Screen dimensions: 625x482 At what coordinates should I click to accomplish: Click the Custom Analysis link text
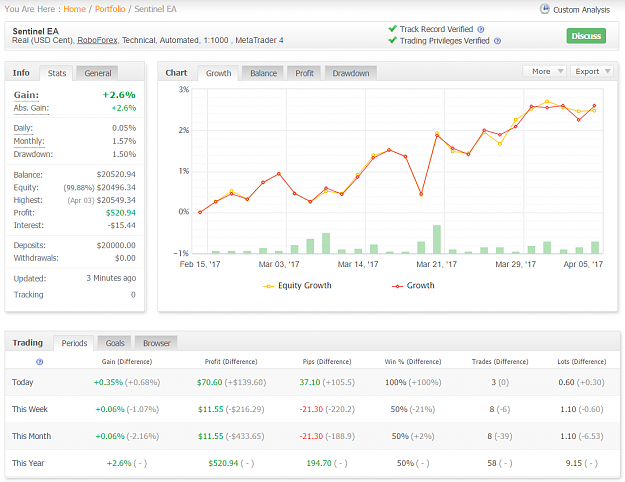[581, 10]
